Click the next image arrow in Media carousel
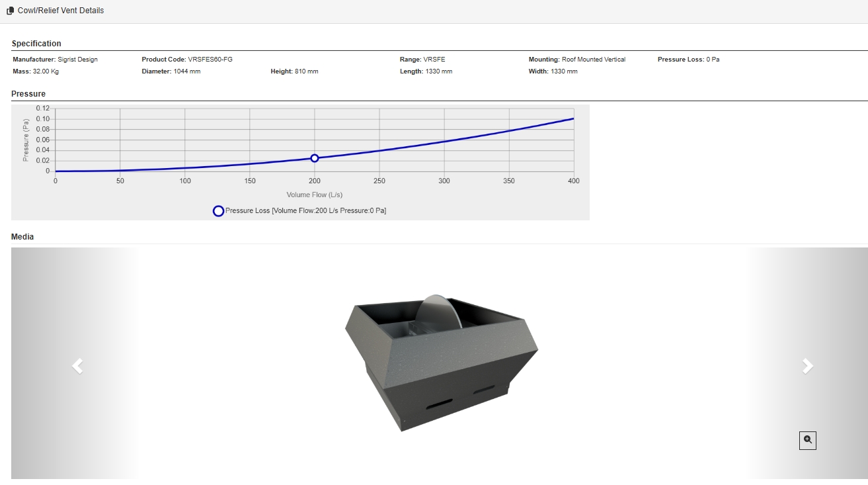Image resolution: width=868 pixels, height=485 pixels. [x=807, y=366]
